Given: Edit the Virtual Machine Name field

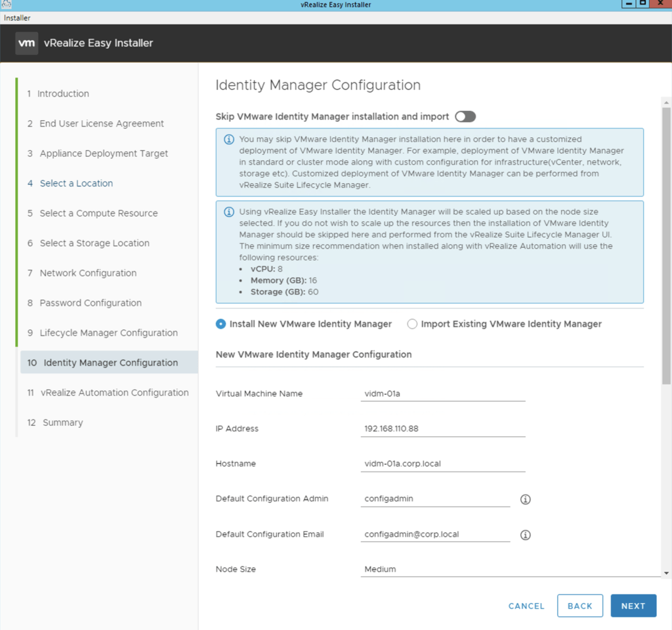Looking at the screenshot, I should click(x=444, y=394).
